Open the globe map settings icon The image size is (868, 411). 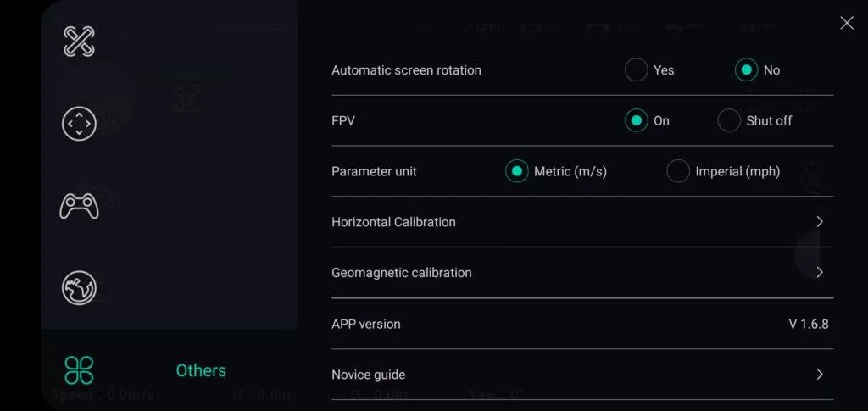[79, 288]
